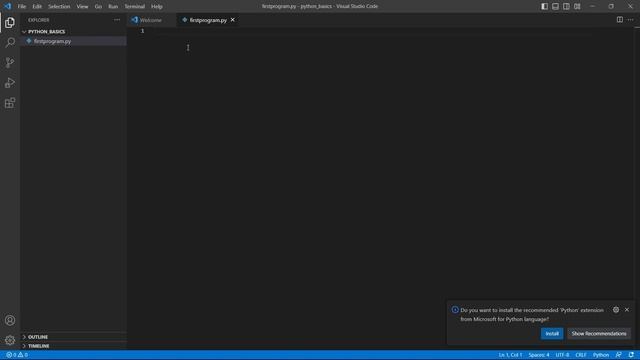This screenshot has width=640, height=360.
Task: Click the Ln 1, Col 1 status item
Action: click(x=510, y=355)
